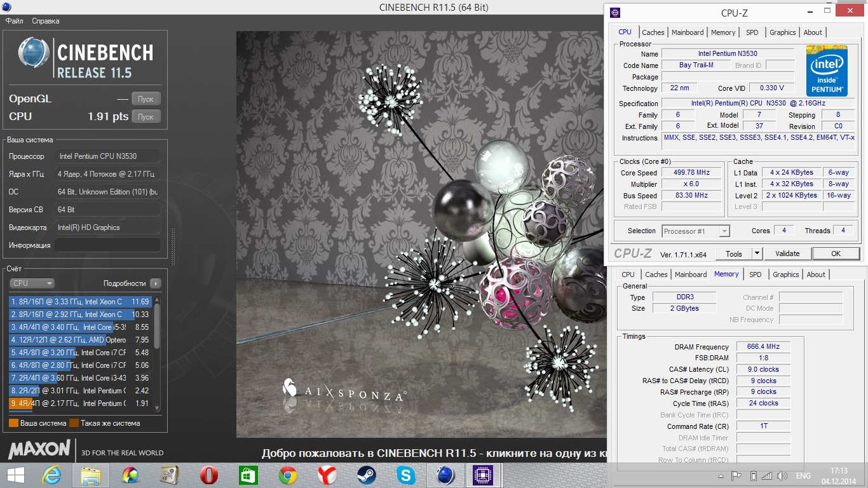The image size is (868, 488).
Task: Open SPD tab in top CPU-Z window
Action: pyautogui.click(x=752, y=32)
